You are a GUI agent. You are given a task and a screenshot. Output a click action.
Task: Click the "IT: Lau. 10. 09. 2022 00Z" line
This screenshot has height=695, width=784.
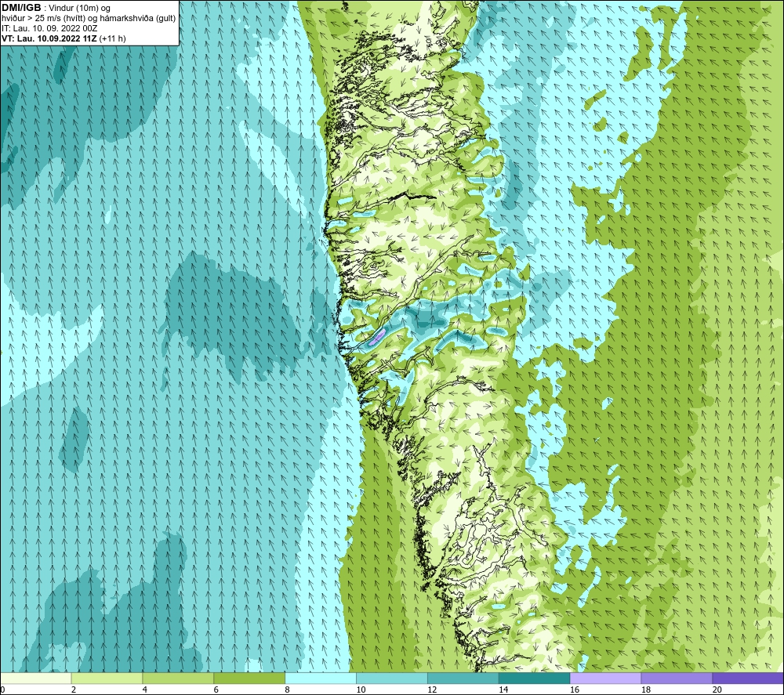point(49,28)
